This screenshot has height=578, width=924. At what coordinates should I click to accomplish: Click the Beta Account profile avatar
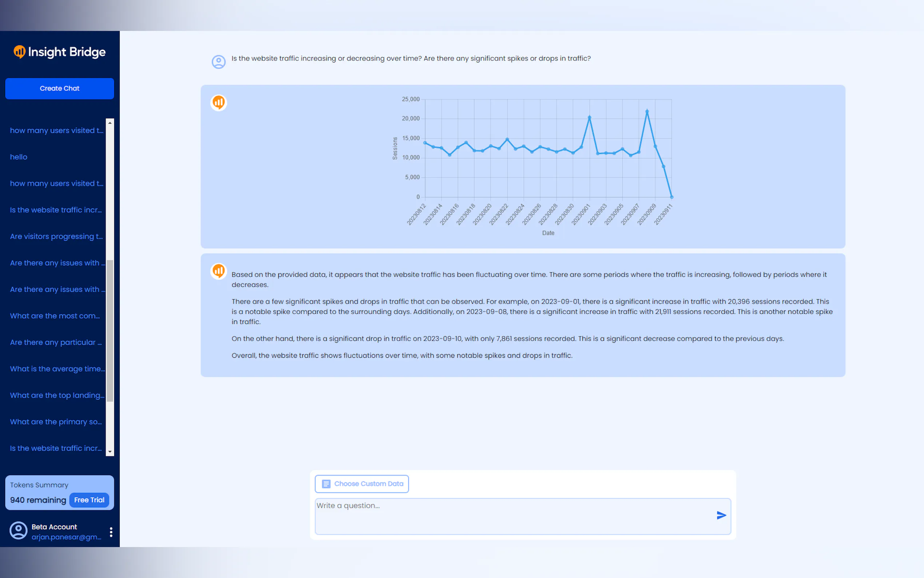(18, 531)
